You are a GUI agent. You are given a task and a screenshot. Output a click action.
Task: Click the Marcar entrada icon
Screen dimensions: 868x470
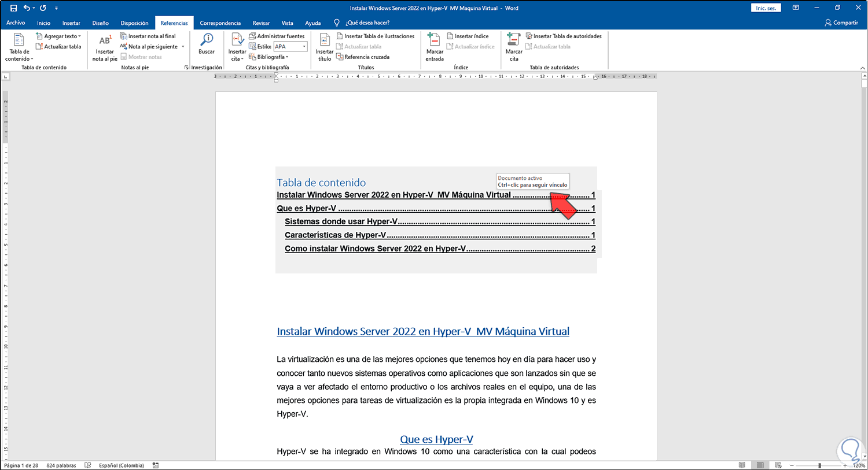pos(434,40)
